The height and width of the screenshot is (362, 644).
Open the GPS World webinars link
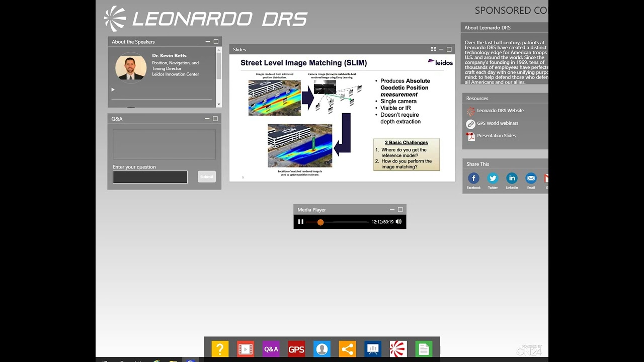click(x=498, y=123)
